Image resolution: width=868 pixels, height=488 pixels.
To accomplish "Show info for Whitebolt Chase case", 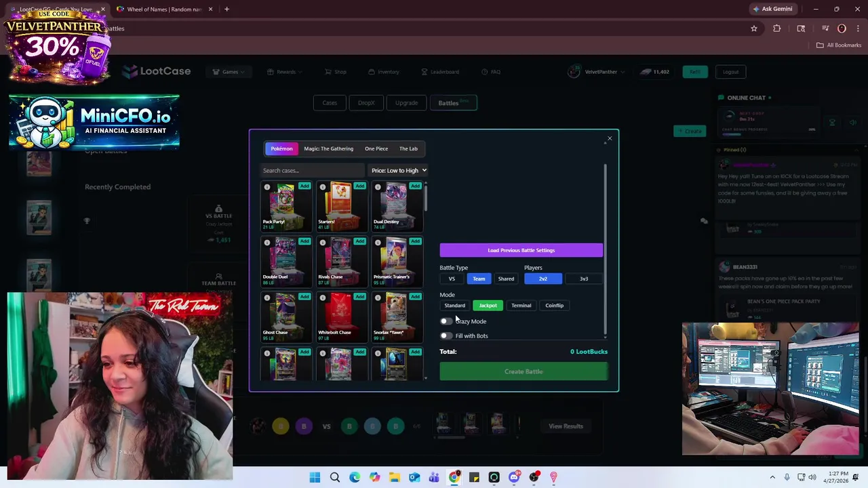I will point(323,298).
